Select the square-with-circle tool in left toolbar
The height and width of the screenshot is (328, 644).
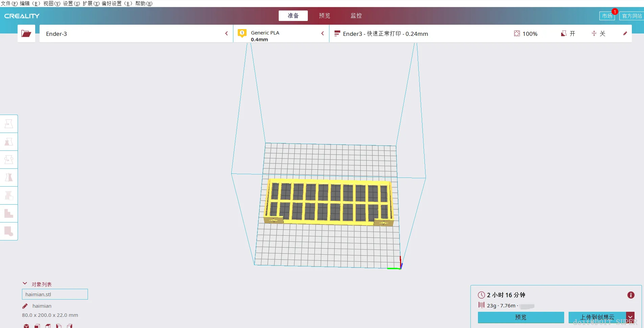tap(9, 231)
